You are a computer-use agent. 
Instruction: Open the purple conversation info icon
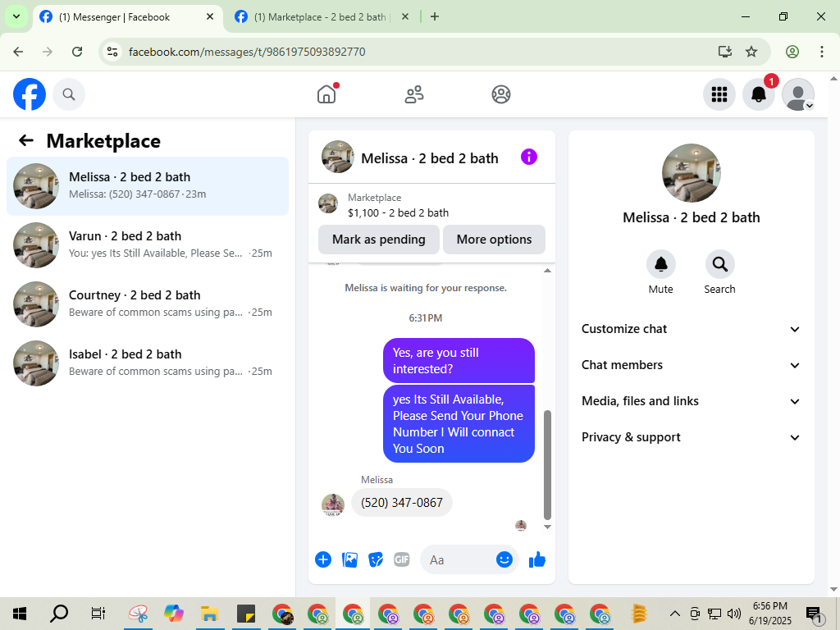point(529,157)
